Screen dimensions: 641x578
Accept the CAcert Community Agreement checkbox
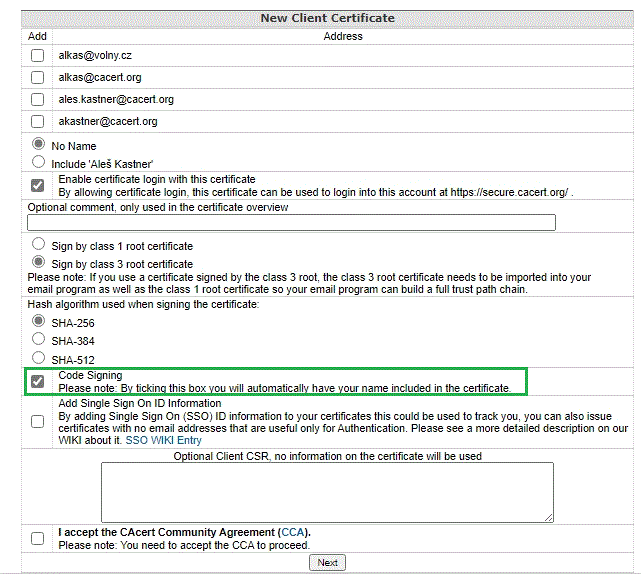38,538
